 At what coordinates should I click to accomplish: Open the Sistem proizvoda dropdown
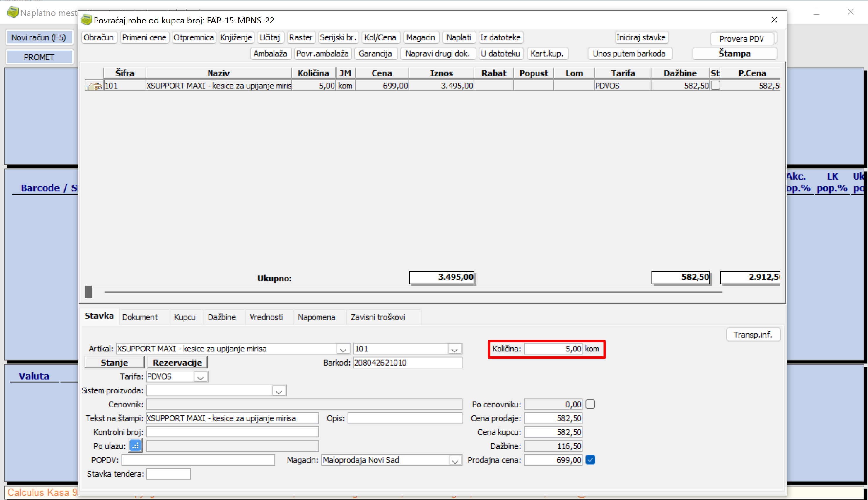pos(279,391)
